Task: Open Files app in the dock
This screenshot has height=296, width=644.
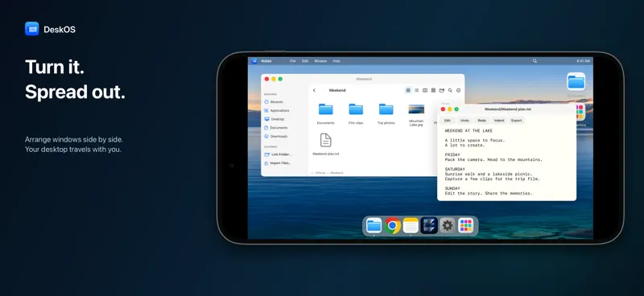Action: click(x=374, y=225)
